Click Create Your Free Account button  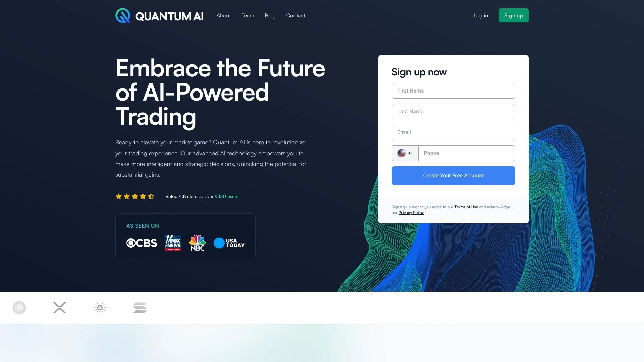[453, 176]
